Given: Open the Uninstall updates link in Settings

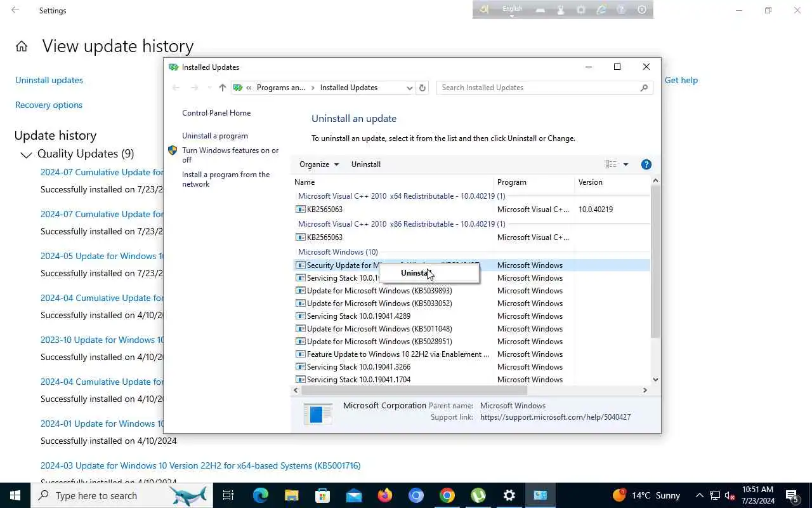Looking at the screenshot, I should tap(49, 80).
